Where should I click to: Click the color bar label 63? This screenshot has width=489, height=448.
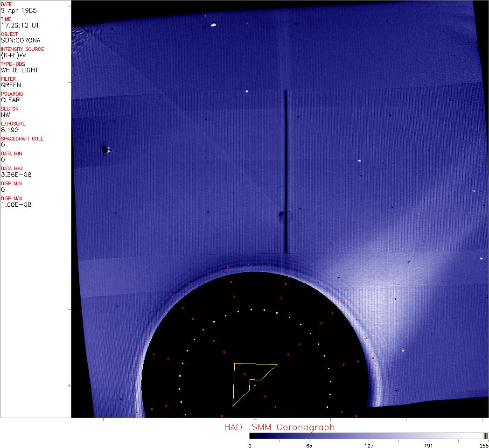(309, 446)
